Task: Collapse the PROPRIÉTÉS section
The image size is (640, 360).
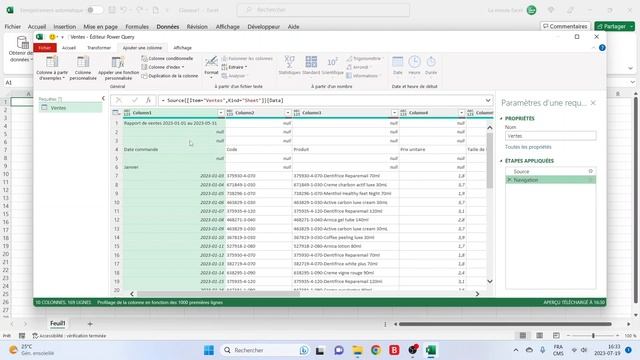Action: tap(502, 118)
